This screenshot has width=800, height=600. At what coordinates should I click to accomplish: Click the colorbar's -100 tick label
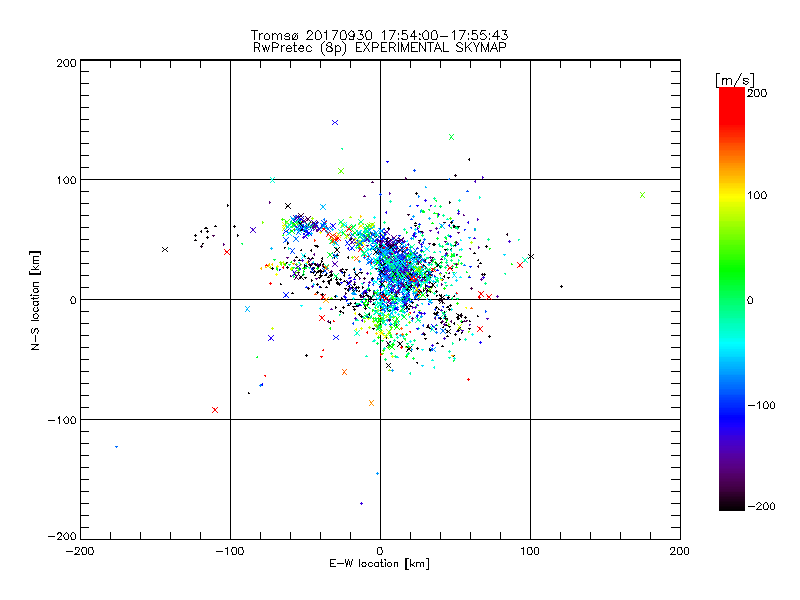pyautogui.click(x=761, y=406)
